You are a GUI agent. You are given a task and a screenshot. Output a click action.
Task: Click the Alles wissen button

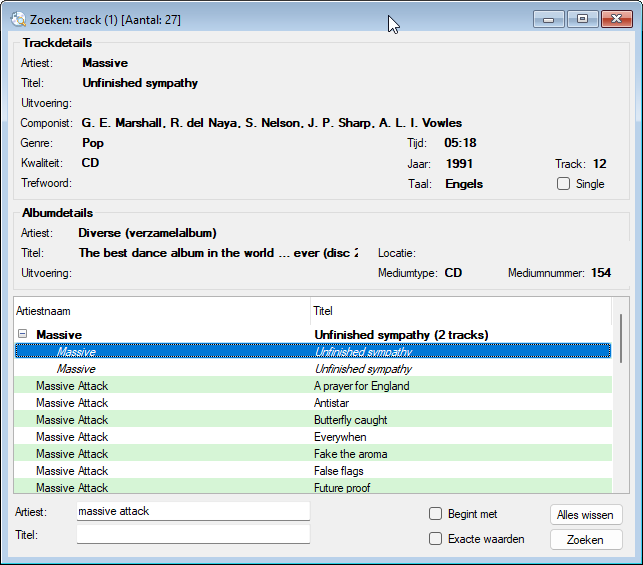(586, 515)
